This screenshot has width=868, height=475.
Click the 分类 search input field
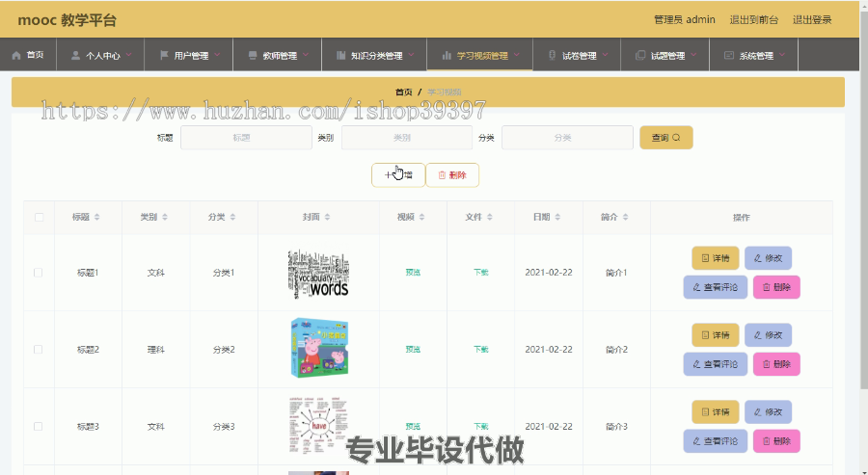click(567, 138)
